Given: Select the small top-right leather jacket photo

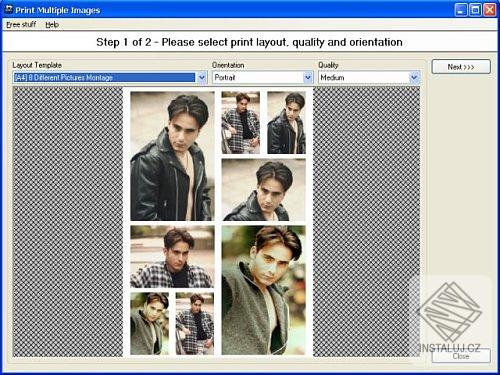Looking at the screenshot, I should click(x=286, y=123).
